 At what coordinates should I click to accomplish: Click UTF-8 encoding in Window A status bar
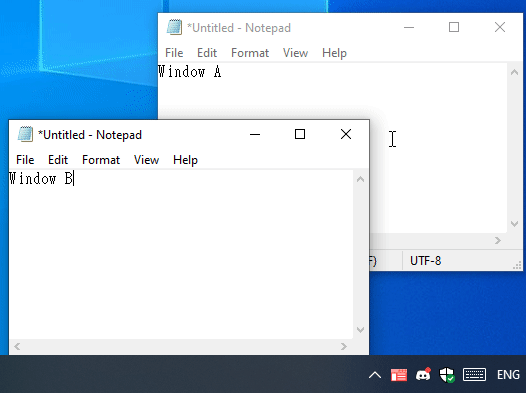(425, 261)
